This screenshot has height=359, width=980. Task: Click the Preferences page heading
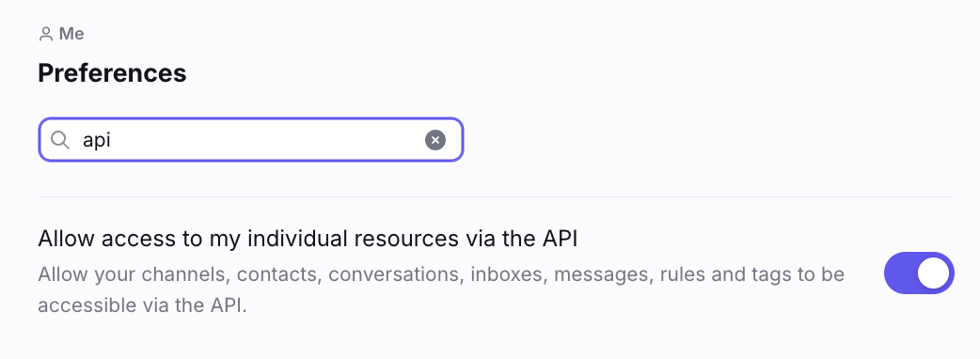click(113, 73)
